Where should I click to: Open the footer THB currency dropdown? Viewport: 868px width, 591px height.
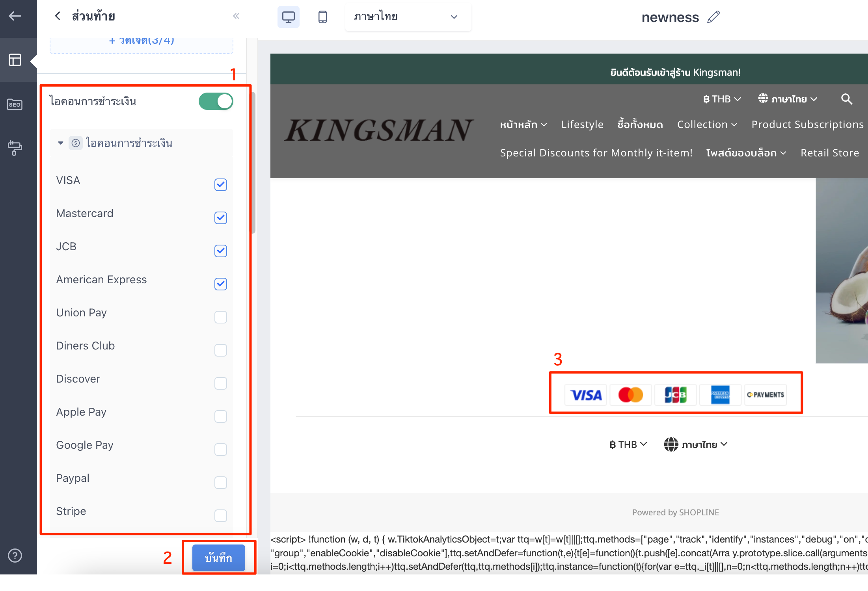tap(628, 444)
